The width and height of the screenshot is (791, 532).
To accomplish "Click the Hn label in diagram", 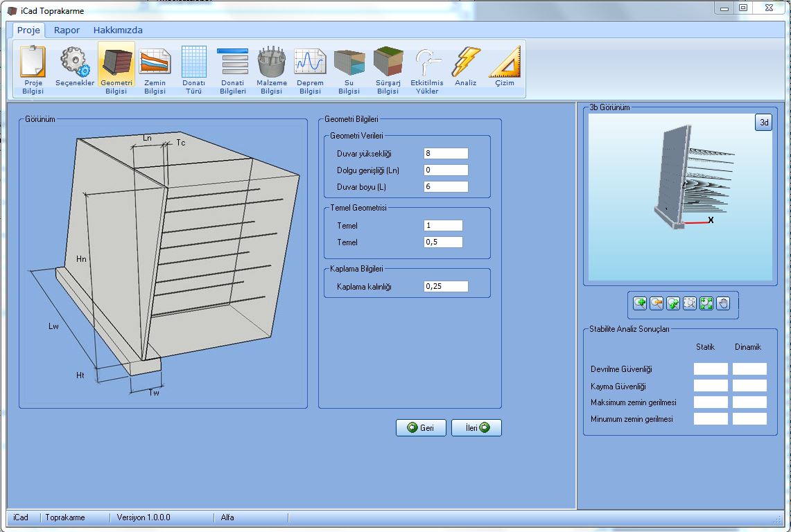I will 81,258.
